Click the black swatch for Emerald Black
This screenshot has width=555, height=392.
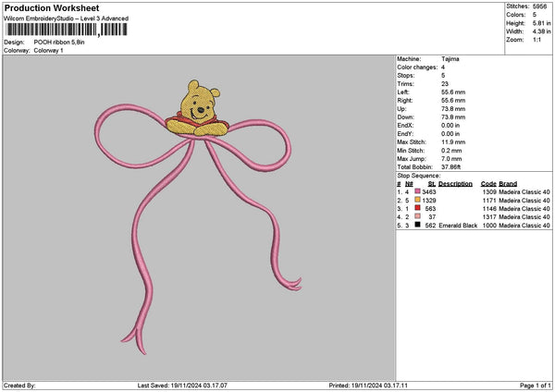[x=418, y=225]
